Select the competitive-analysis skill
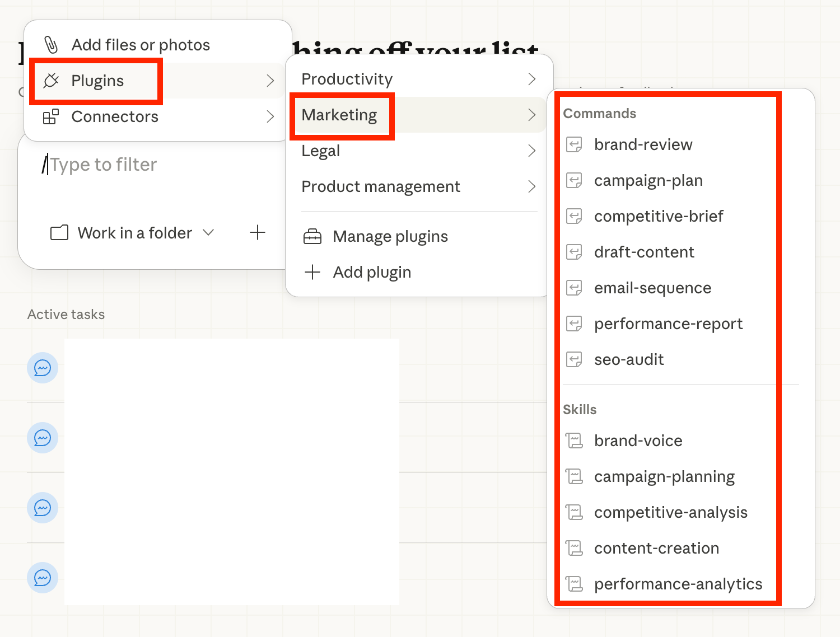Viewport: 840px width, 637px height. (670, 513)
